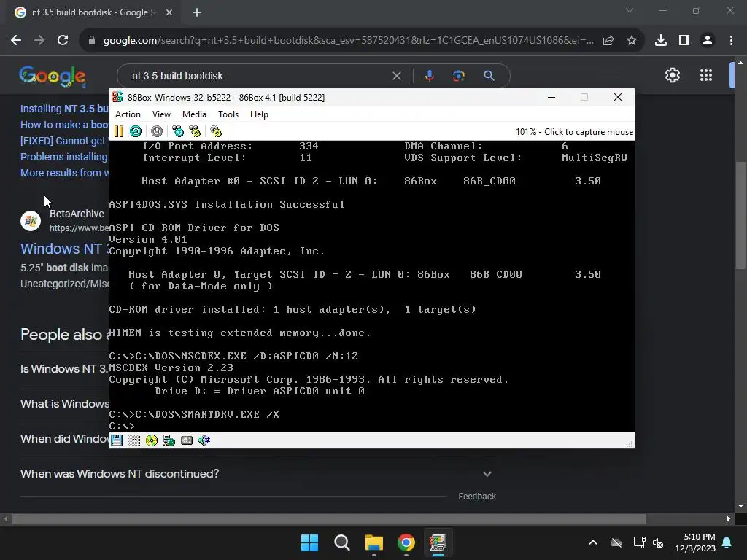Close the Google search tab
The width and height of the screenshot is (747, 560).
pyautogui.click(x=169, y=12)
